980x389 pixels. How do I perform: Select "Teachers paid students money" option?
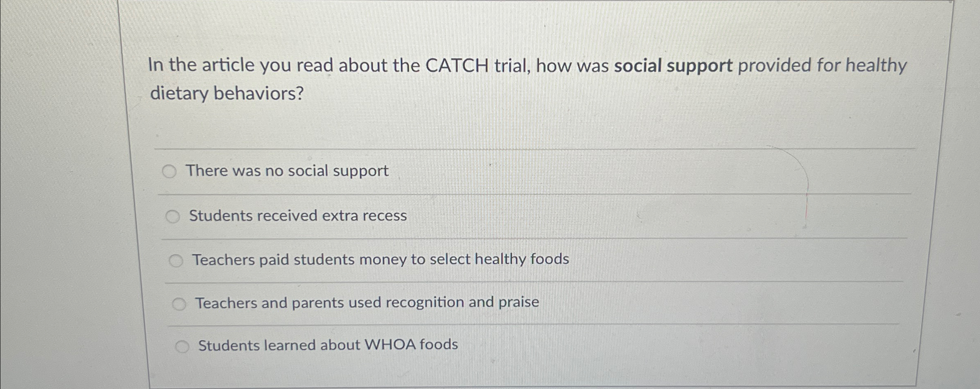[x=381, y=260]
